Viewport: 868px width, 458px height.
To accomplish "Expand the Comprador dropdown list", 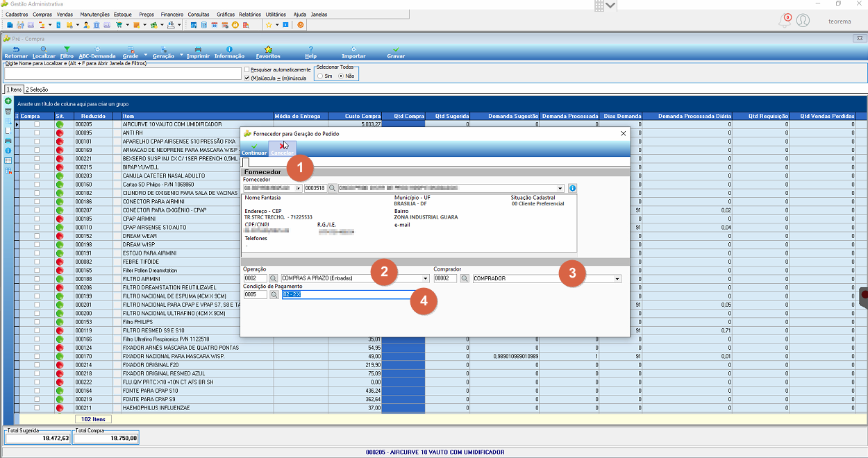I will (x=617, y=278).
